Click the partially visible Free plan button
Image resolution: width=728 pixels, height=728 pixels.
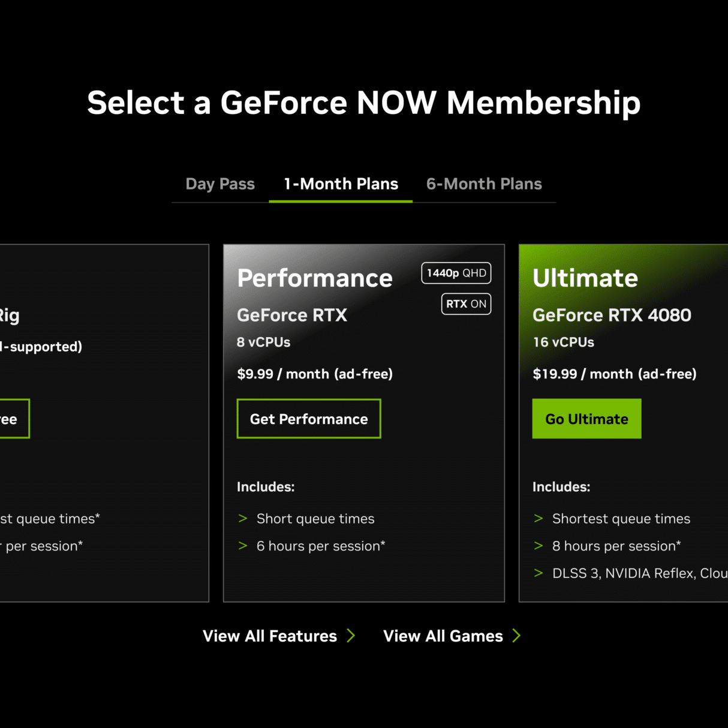click(x=12, y=419)
